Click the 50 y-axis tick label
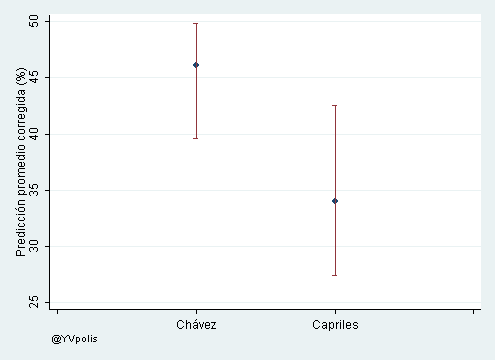Viewport: 495px width, 360px height. click(34, 21)
